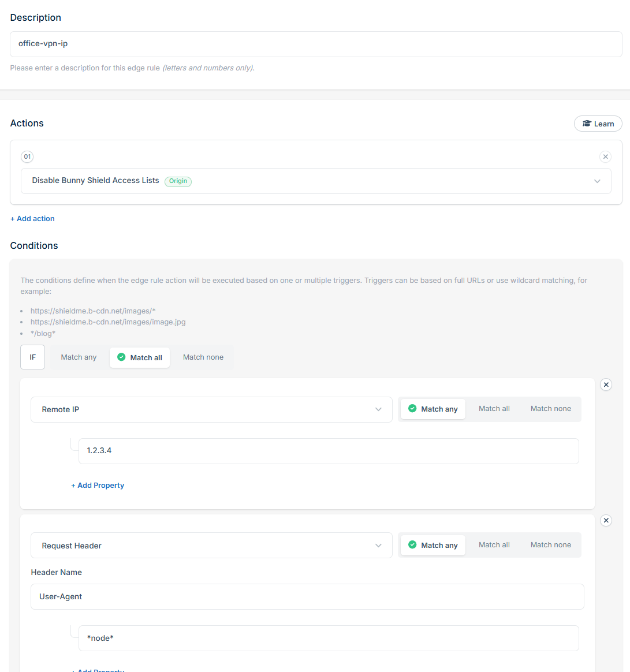630x672 pixels.
Task: Delete the Remote IP condition block
Action: [606, 384]
